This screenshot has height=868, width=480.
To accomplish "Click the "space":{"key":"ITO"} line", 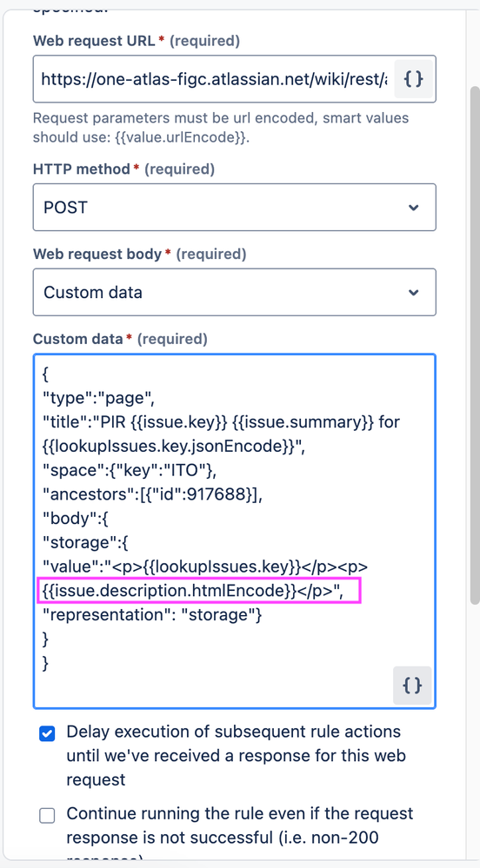I will (130, 470).
